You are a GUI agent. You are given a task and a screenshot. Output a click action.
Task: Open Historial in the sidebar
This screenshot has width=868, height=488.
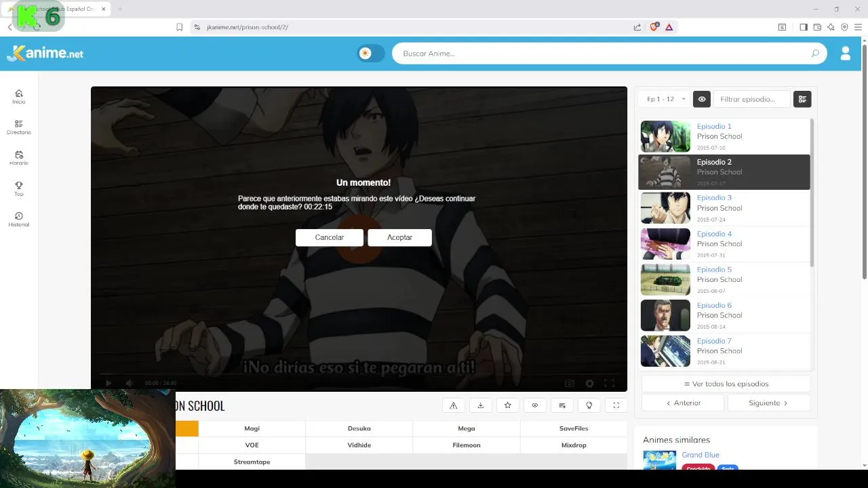pos(19,220)
